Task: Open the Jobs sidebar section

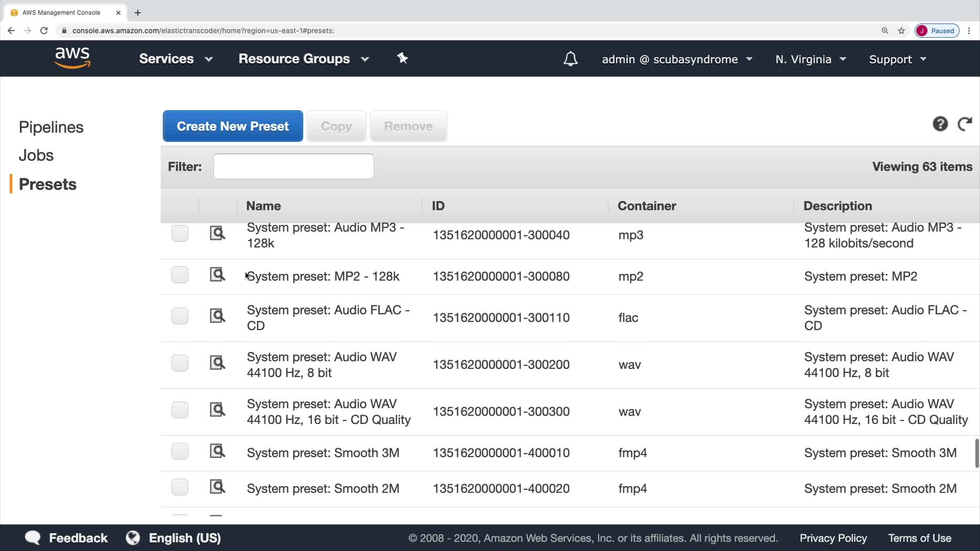Action: pos(36,155)
